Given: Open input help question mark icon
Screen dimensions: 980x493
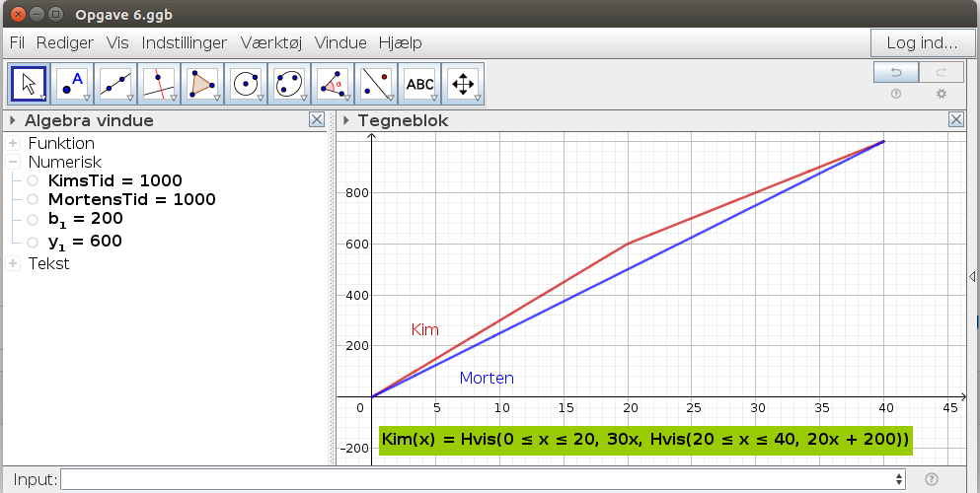Looking at the screenshot, I should 932,479.
